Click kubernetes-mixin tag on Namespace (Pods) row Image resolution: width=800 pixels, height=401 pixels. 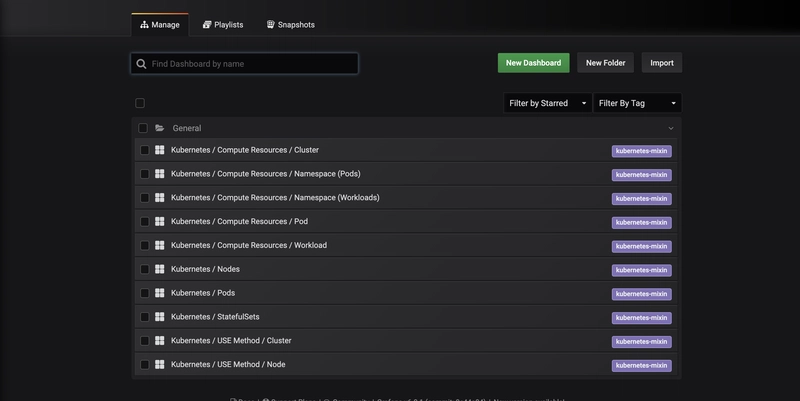click(x=641, y=175)
